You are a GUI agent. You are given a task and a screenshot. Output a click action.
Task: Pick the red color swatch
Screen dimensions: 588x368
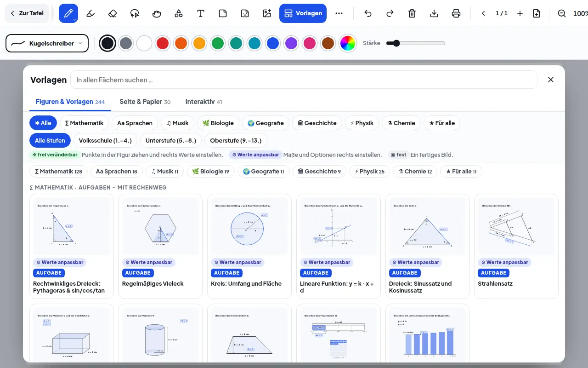162,43
